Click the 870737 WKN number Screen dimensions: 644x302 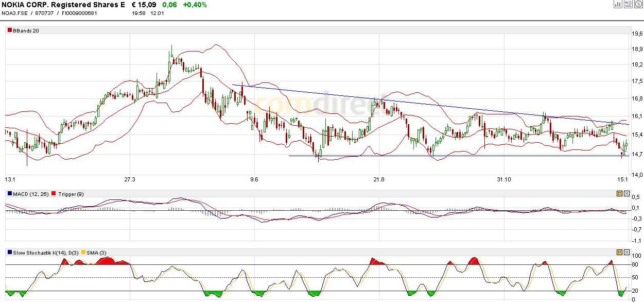click(x=45, y=13)
